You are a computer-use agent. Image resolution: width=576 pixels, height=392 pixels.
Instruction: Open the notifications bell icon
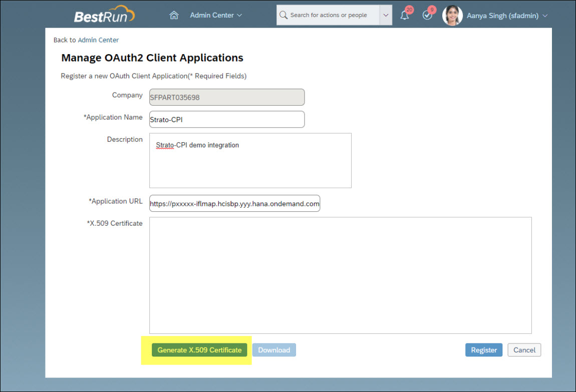pos(405,16)
